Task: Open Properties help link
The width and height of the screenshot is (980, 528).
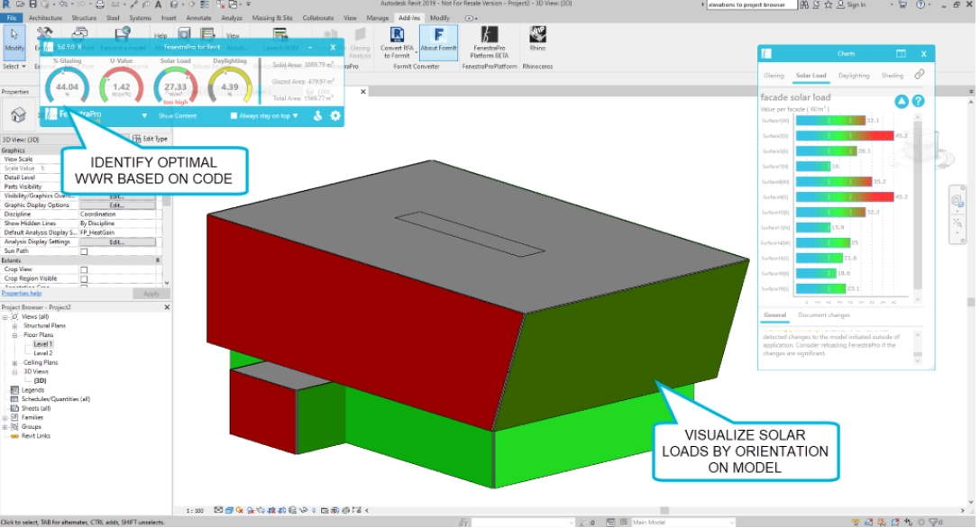Action: tap(22, 293)
